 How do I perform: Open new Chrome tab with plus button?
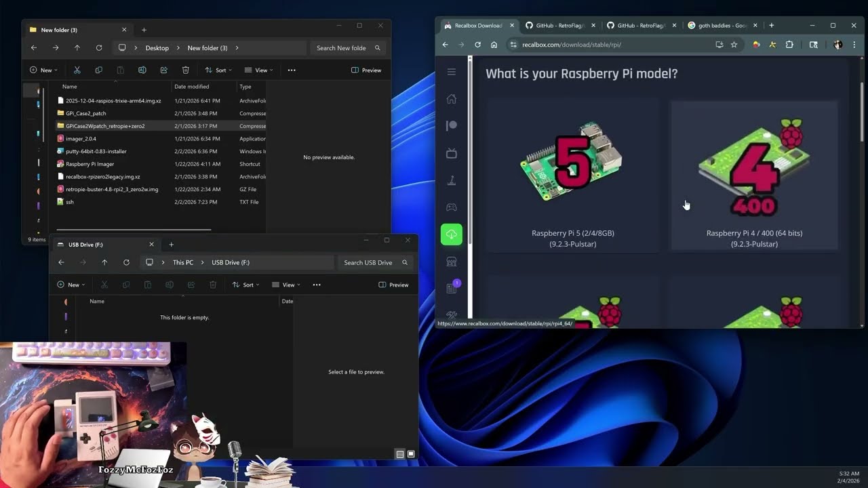tap(771, 26)
